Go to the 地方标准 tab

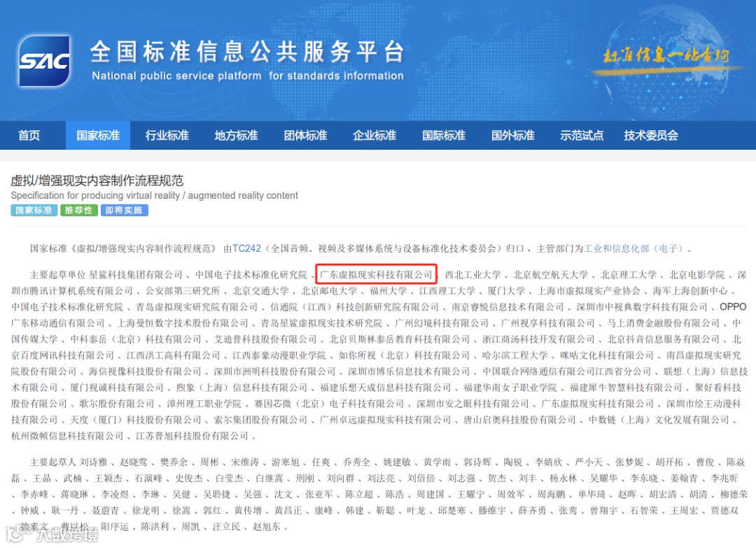pos(237,136)
